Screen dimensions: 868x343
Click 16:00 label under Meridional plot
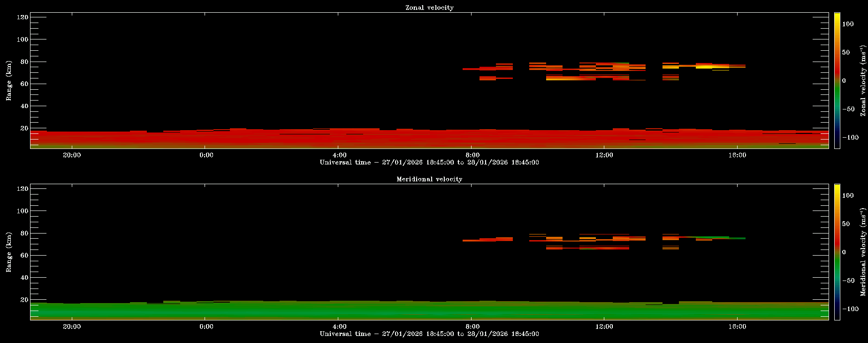[x=737, y=327]
